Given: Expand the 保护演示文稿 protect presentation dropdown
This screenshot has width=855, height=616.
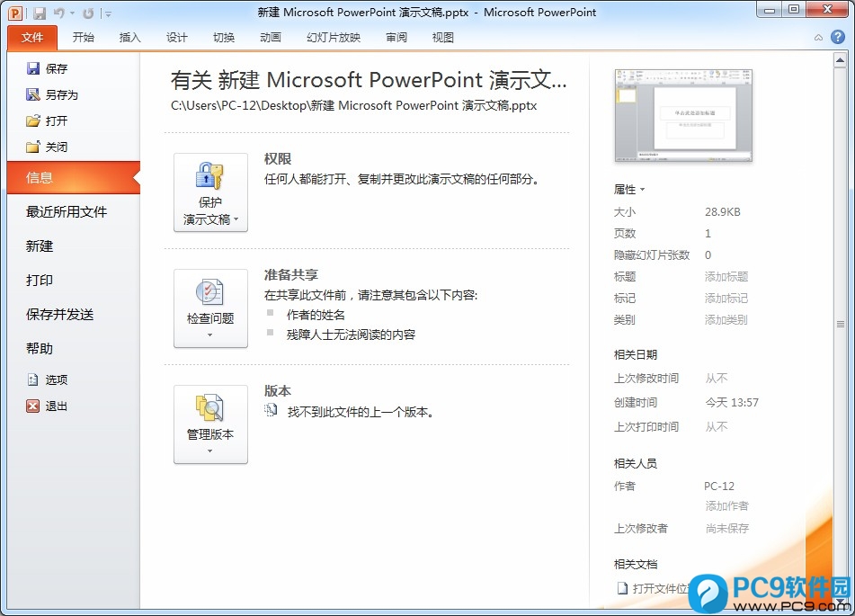Looking at the screenshot, I should tap(210, 192).
